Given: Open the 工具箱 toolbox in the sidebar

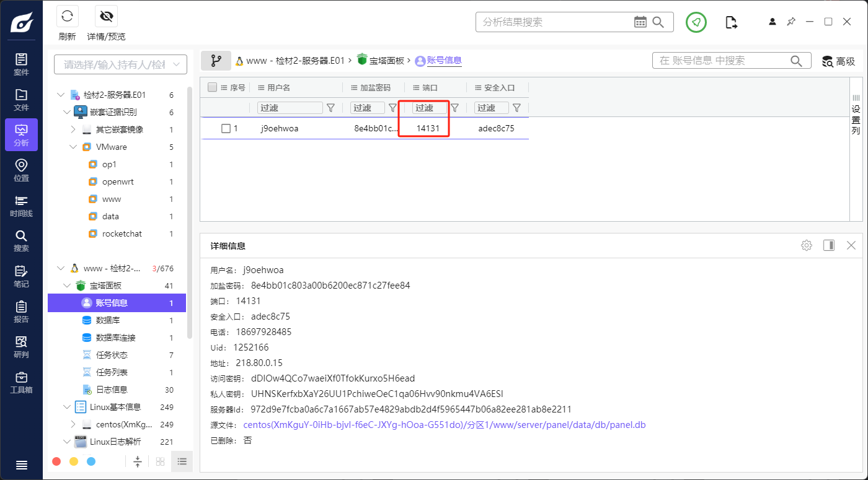Looking at the screenshot, I should tap(21, 383).
